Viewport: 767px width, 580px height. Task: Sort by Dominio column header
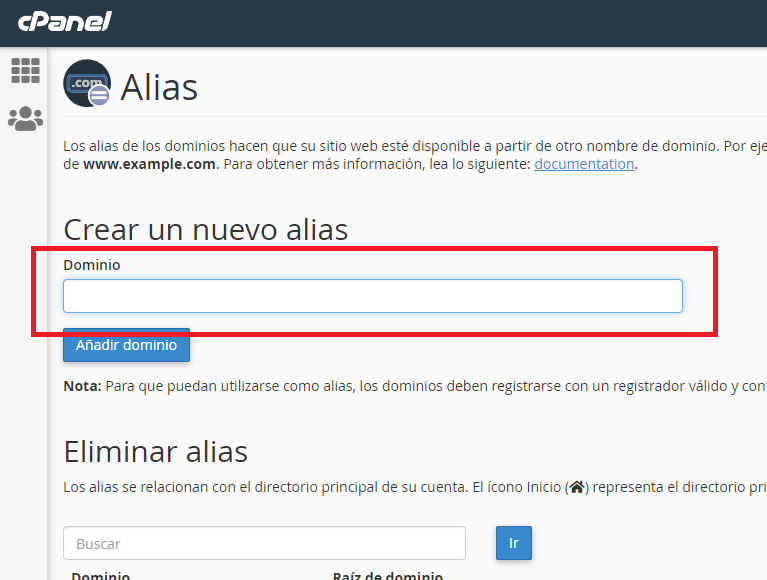100,575
